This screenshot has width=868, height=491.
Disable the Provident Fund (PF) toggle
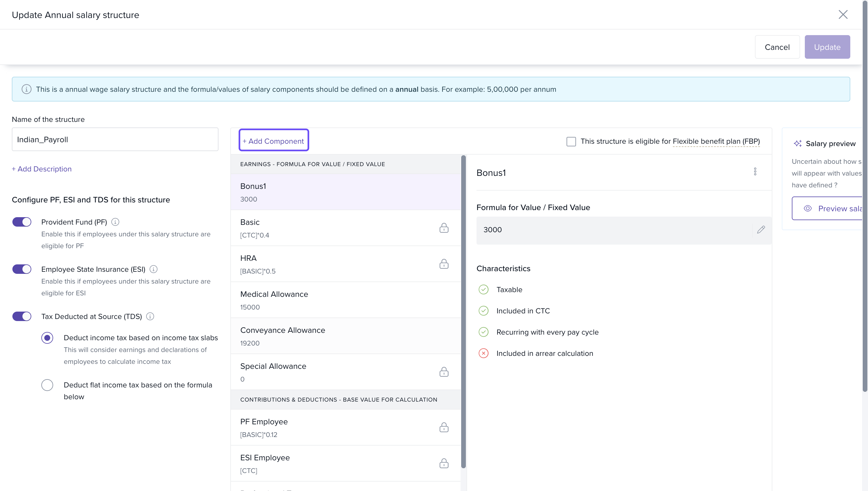pyautogui.click(x=22, y=222)
